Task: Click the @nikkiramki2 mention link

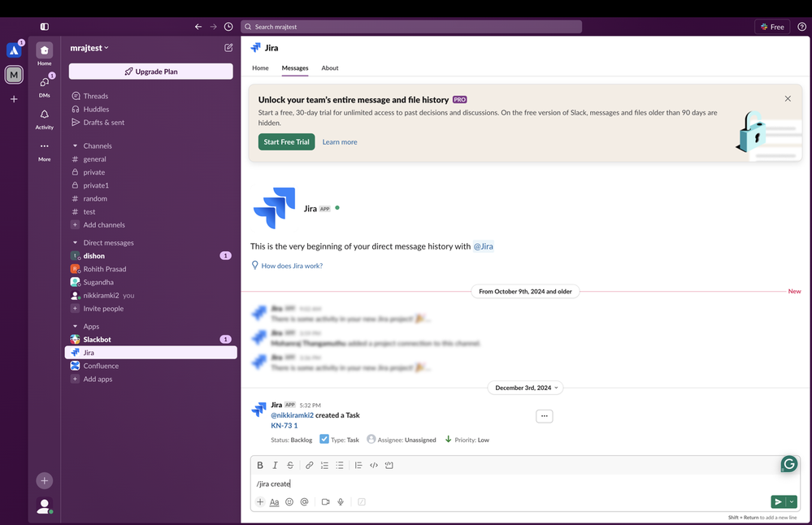Action: point(292,415)
